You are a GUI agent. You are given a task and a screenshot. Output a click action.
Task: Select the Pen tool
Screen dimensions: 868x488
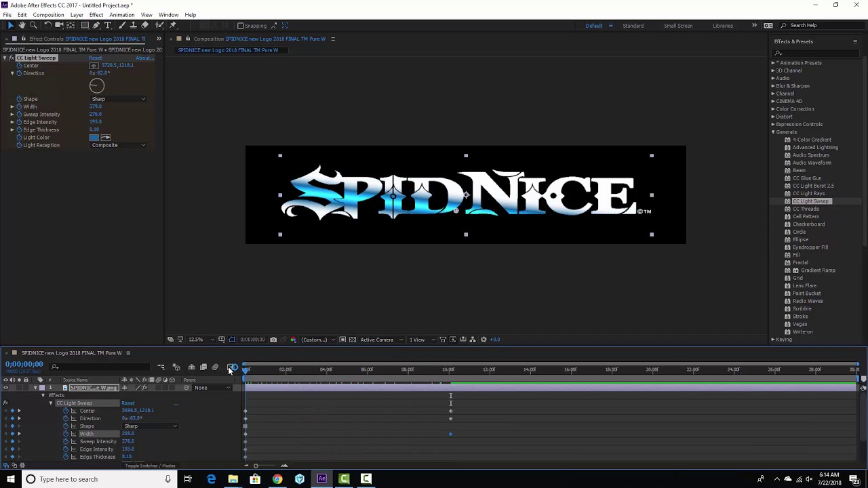96,25
